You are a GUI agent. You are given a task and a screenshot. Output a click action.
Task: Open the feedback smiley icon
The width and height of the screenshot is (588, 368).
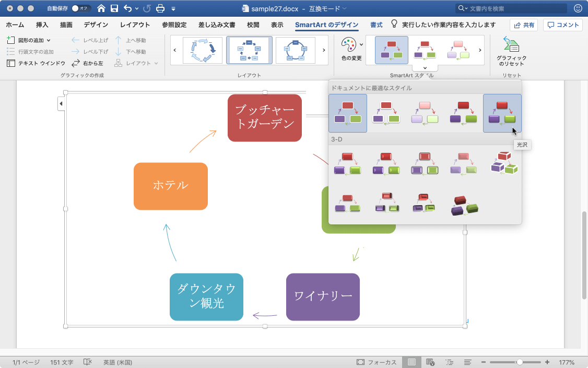point(578,8)
